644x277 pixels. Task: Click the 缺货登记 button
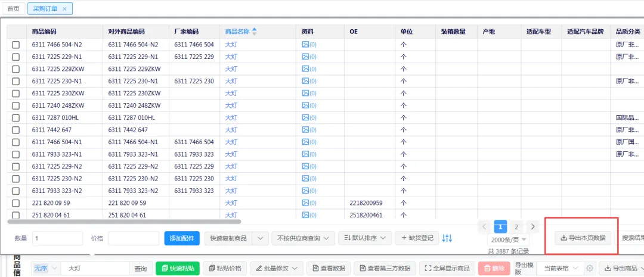pyautogui.click(x=417, y=238)
